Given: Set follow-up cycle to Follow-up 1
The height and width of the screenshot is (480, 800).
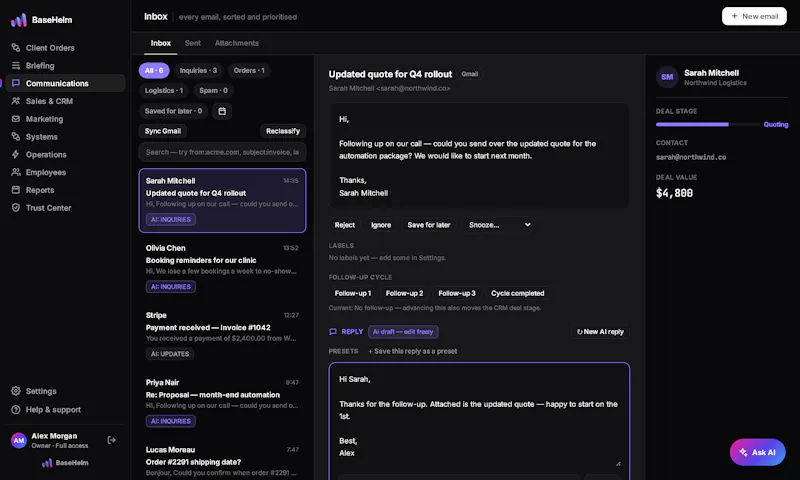Looking at the screenshot, I should tap(353, 293).
